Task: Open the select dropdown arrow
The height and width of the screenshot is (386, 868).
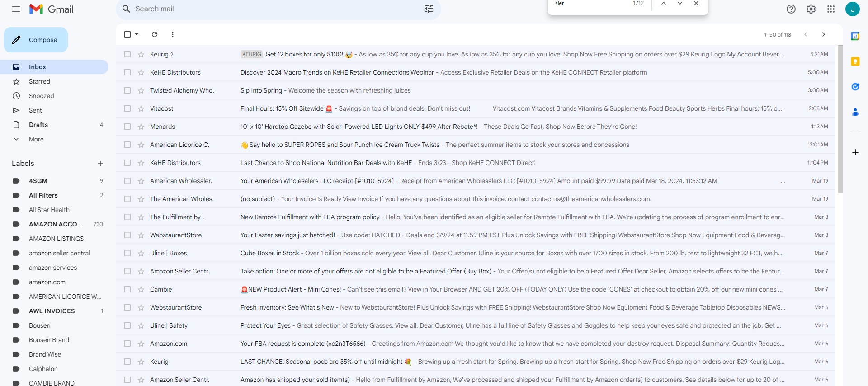Action: (137, 34)
